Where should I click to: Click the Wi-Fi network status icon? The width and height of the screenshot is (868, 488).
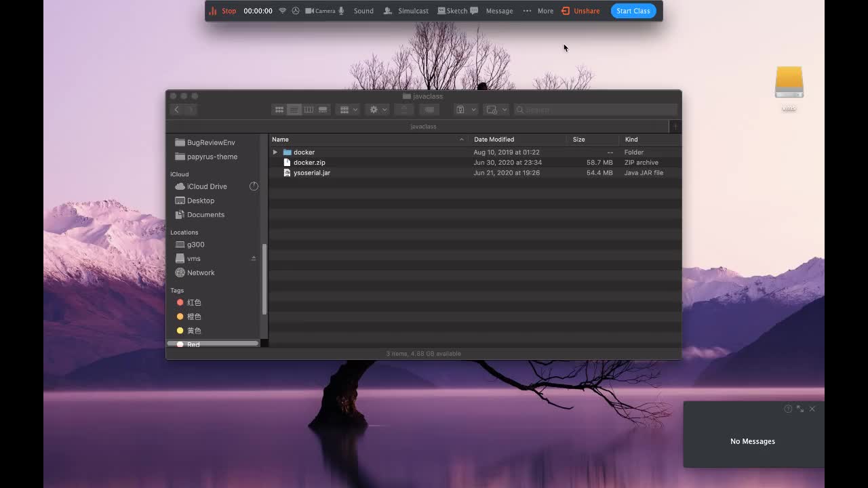(x=283, y=11)
